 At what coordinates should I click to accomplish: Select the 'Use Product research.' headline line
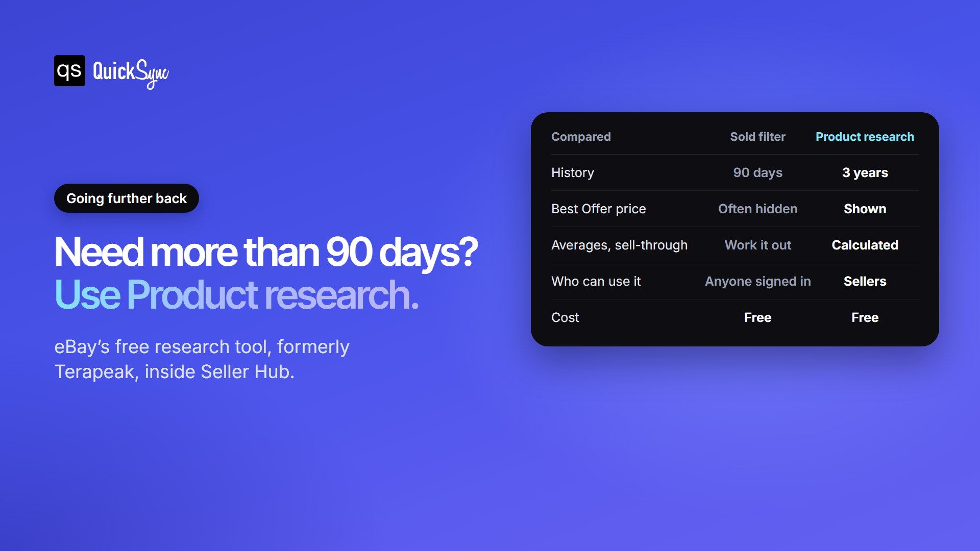(x=236, y=294)
